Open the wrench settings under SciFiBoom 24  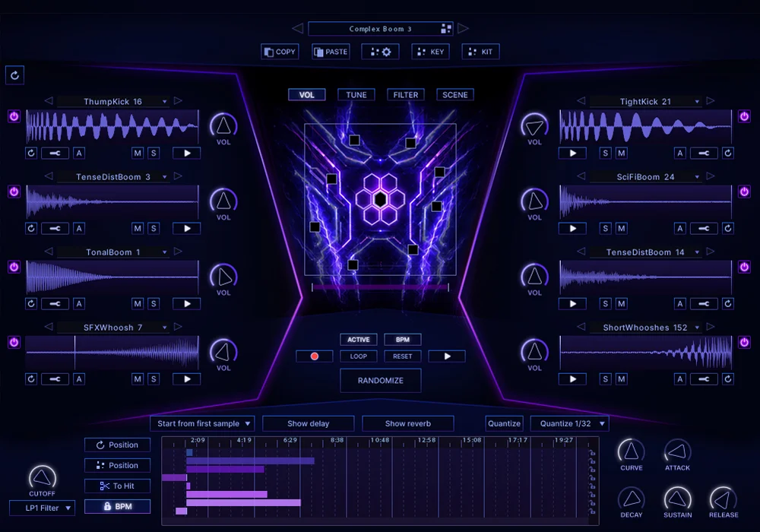point(704,228)
